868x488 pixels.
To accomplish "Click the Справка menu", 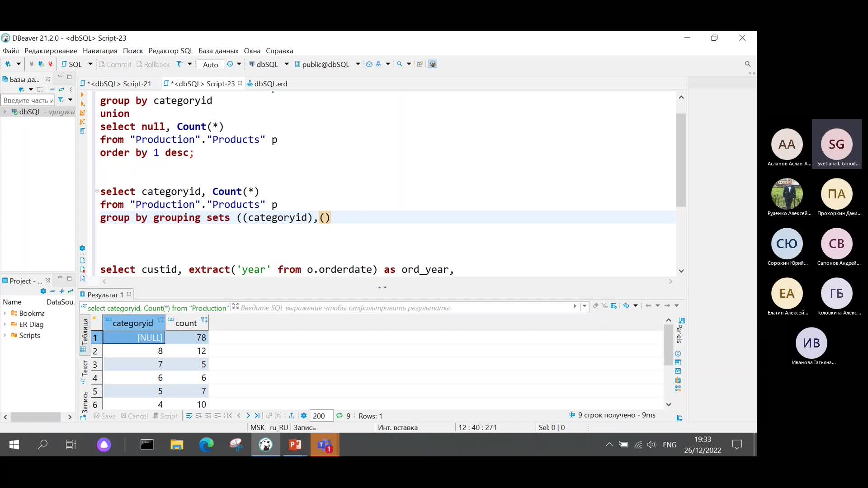I will [279, 51].
